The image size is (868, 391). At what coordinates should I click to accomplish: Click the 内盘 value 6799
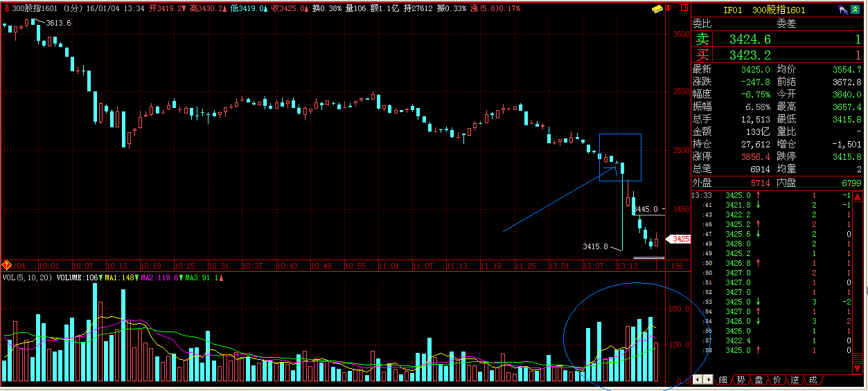pos(851,183)
